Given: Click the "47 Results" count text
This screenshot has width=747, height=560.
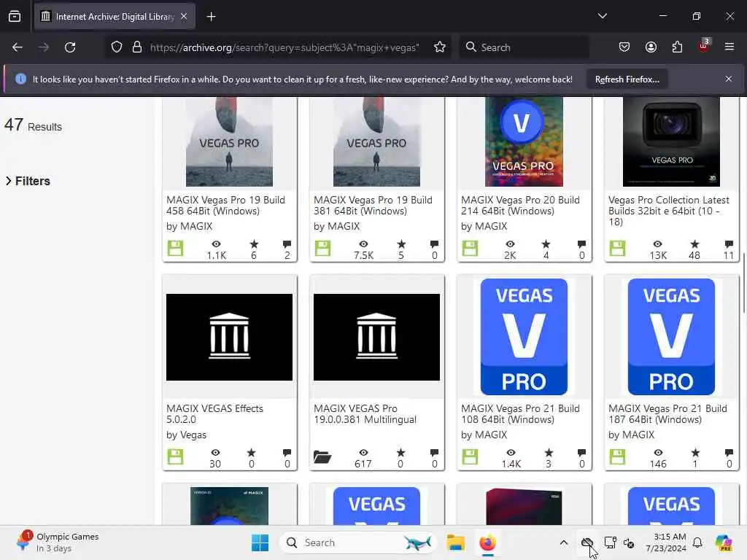Looking at the screenshot, I should (x=33, y=125).
